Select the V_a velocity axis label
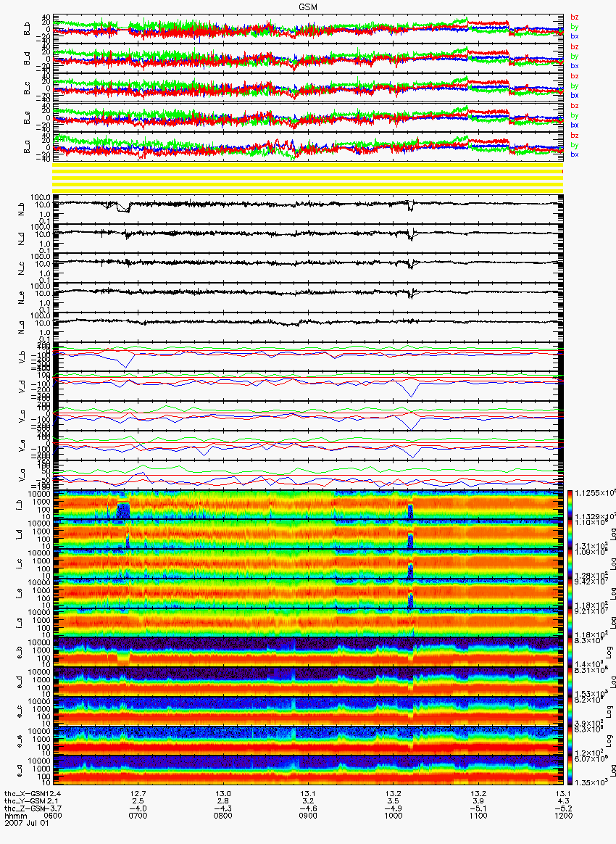The width and height of the screenshot is (616, 844). tap(22, 474)
